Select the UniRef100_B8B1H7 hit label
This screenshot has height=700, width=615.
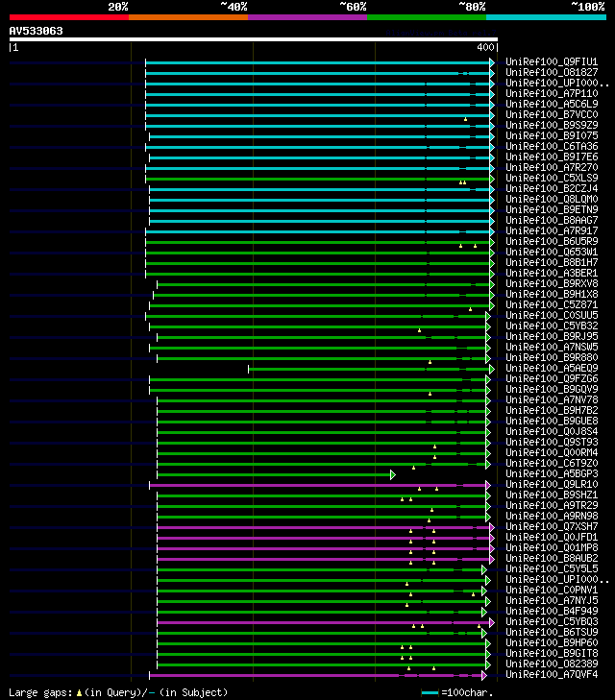tap(552, 262)
